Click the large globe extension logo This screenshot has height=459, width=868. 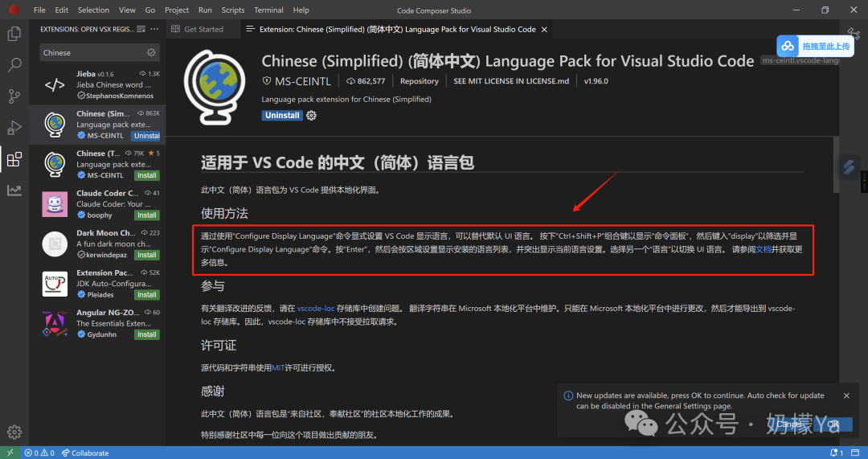coord(215,86)
